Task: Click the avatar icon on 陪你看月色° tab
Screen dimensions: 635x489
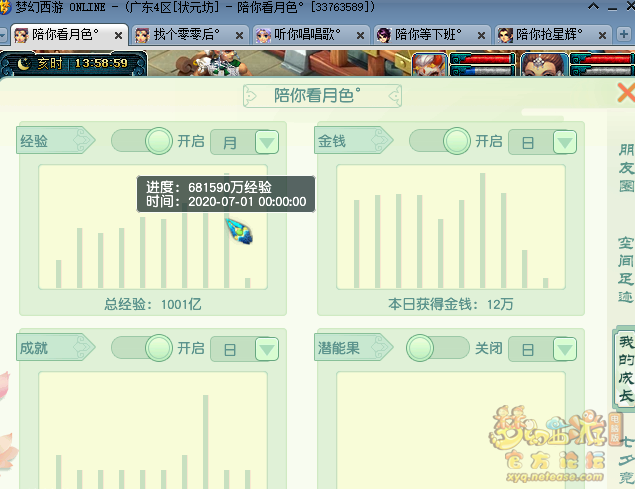Action: click(x=21, y=36)
